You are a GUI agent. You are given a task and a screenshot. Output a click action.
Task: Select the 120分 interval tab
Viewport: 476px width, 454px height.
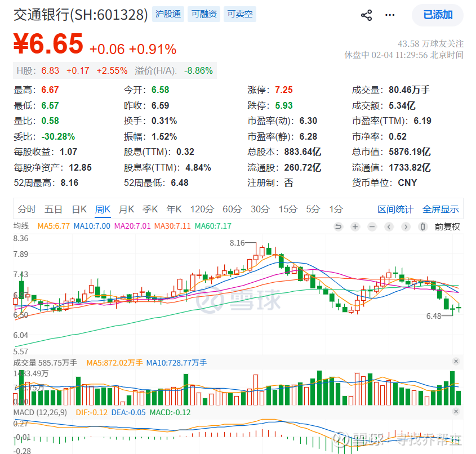(x=202, y=209)
